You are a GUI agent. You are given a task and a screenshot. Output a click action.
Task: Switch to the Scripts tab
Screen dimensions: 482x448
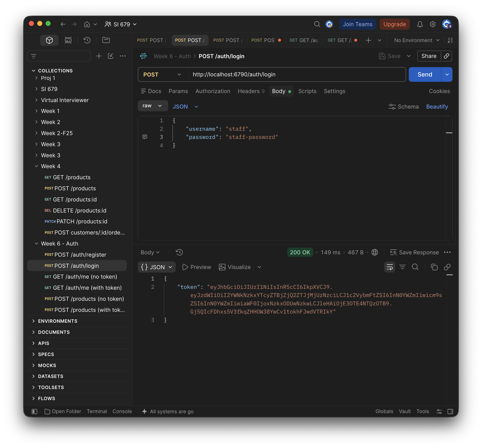pos(307,91)
